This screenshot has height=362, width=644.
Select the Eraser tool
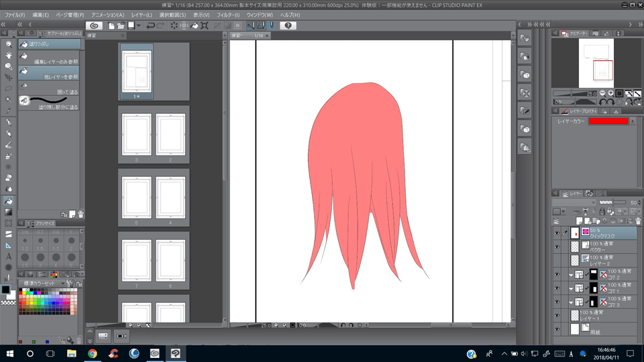tap(8, 178)
